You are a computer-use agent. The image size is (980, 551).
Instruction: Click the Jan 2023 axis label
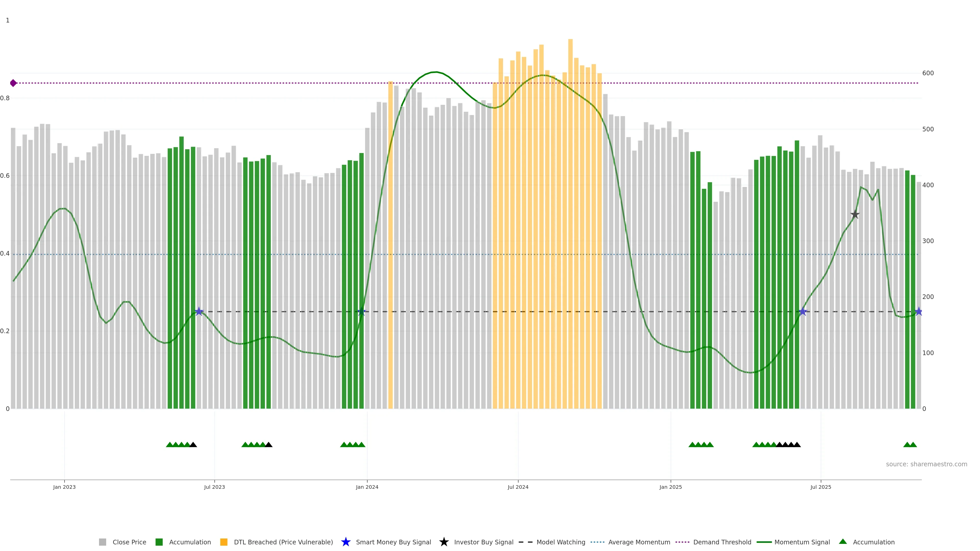click(x=64, y=487)
